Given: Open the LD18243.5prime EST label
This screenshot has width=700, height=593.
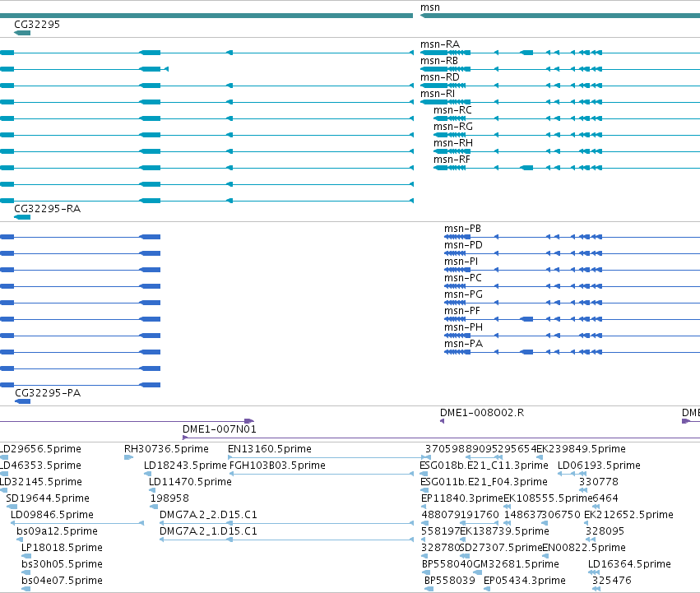Looking at the screenshot, I should point(185,466).
